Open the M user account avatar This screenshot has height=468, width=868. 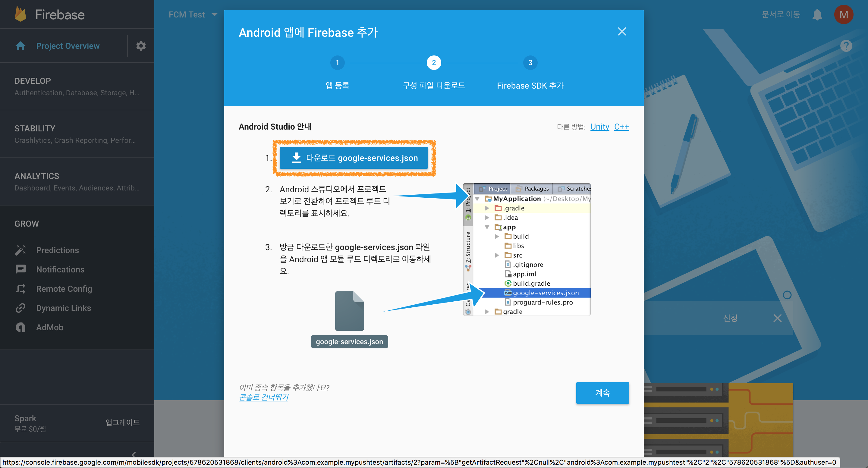point(843,14)
